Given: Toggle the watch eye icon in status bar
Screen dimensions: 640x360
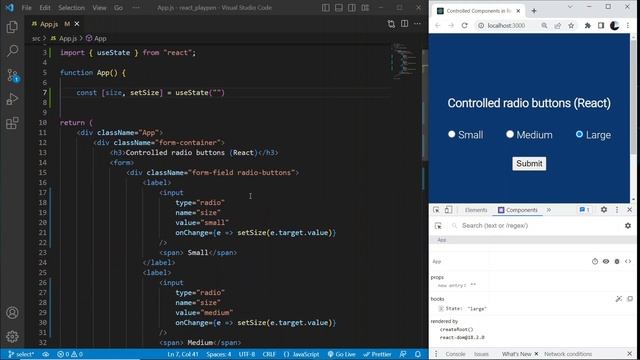Looking at the screenshot, I should click(x=46, y=354).
